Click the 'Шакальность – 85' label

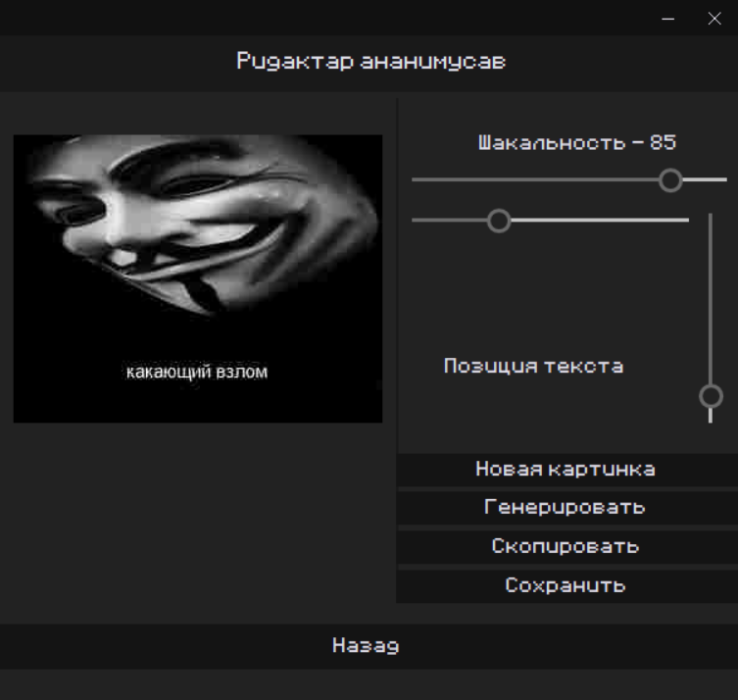click(577, 142)
